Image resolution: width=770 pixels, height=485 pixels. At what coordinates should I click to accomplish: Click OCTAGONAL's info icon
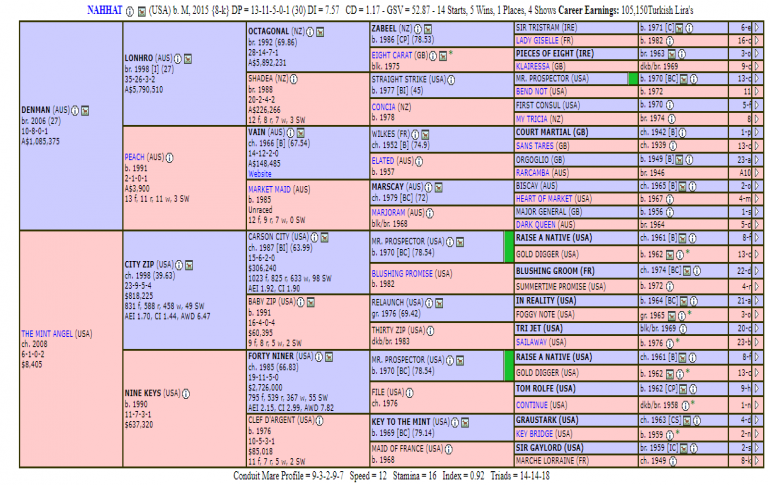point(310,32)
